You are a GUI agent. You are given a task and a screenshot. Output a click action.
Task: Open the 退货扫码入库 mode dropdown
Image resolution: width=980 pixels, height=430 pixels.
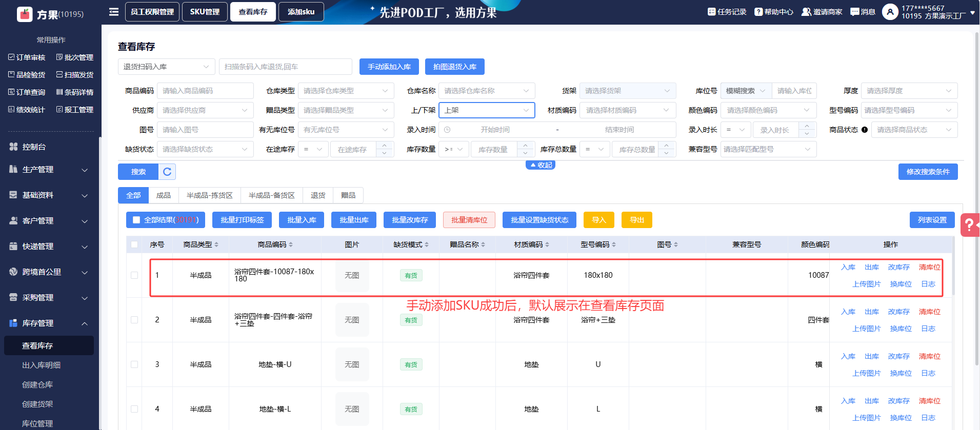pos(167,67)
